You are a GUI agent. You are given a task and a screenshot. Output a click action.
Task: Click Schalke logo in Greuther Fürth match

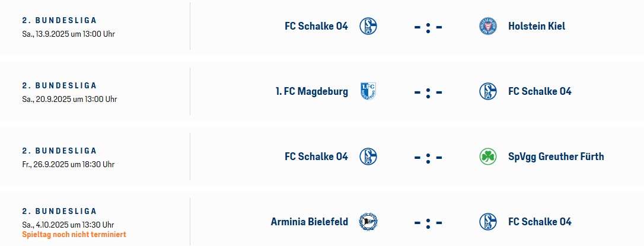(368, 156)
